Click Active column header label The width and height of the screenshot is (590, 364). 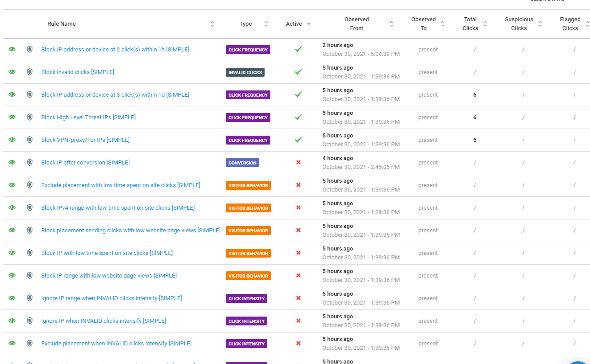click(x=294, y=24)
